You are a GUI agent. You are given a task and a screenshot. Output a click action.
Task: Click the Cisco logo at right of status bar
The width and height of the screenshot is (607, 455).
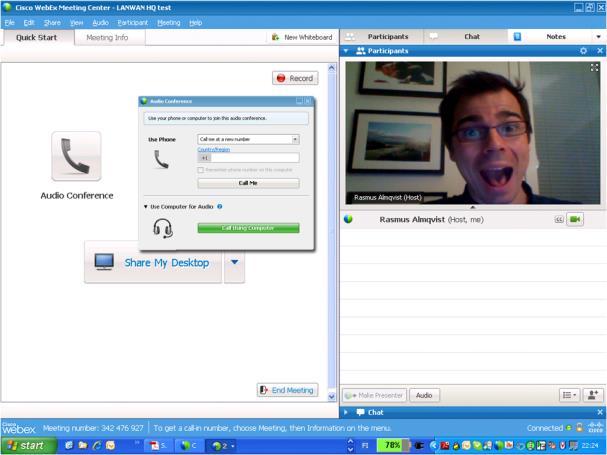595,428
